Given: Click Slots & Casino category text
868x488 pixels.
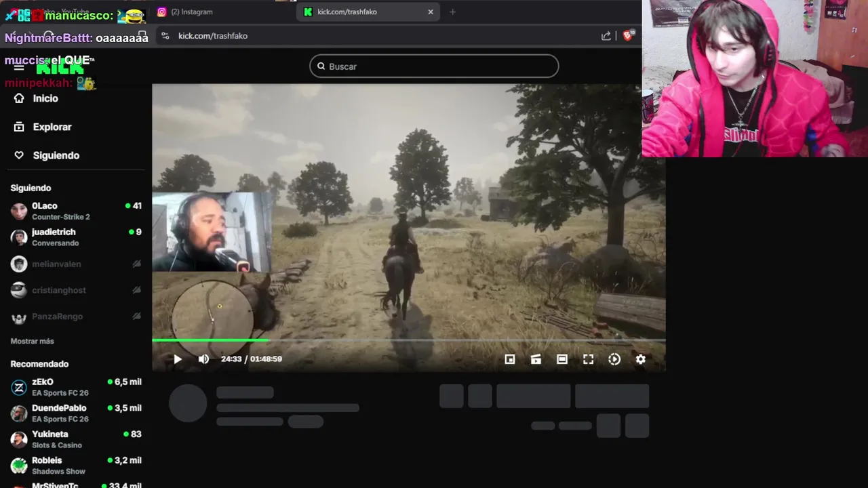Looking at the screenshot, I should tap(57, 445).
